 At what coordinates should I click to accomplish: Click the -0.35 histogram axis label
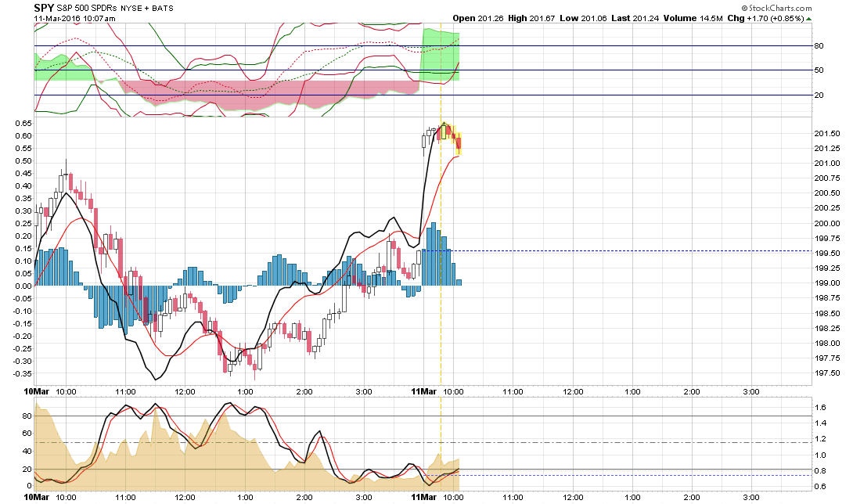click(x=23, y=373)
